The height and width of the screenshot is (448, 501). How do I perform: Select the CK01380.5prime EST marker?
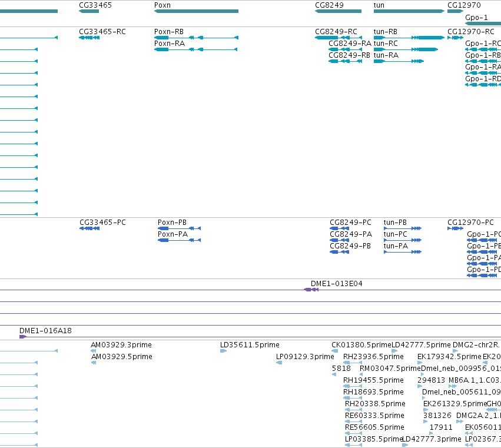click(335, 351)
